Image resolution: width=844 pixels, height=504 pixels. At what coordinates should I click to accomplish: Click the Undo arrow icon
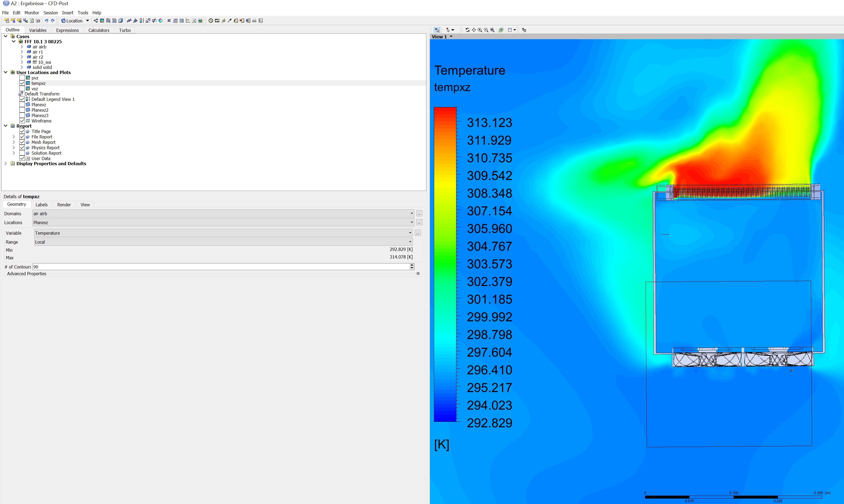tap(47, 21)
